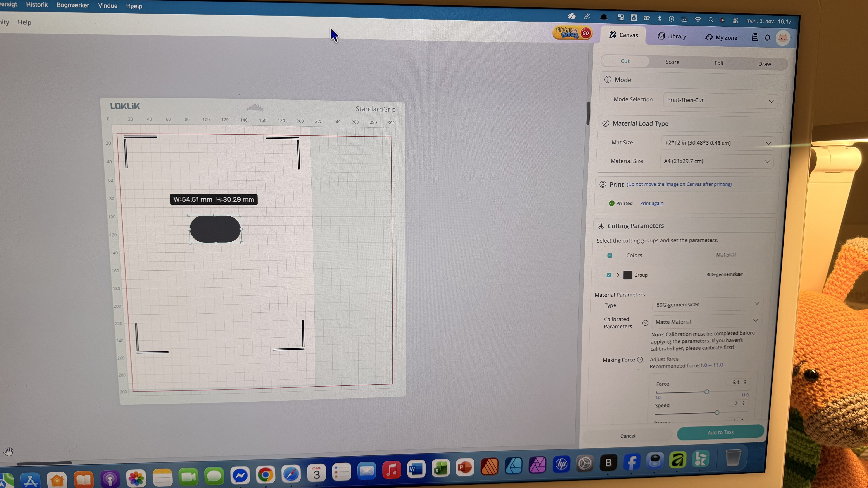Image resolution: width=868 pixels, height=488 pixels.
Task: Click the user profile avatar
Action: (782, 38)
